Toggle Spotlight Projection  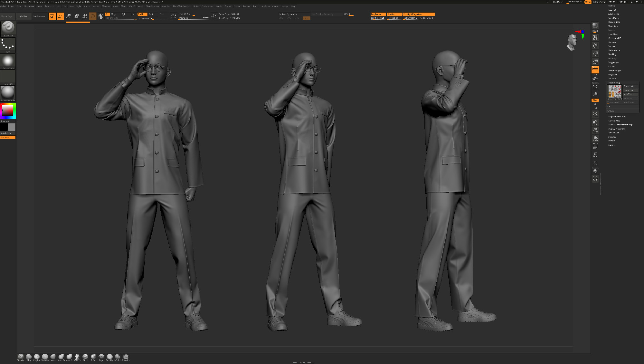coord(419,14)
